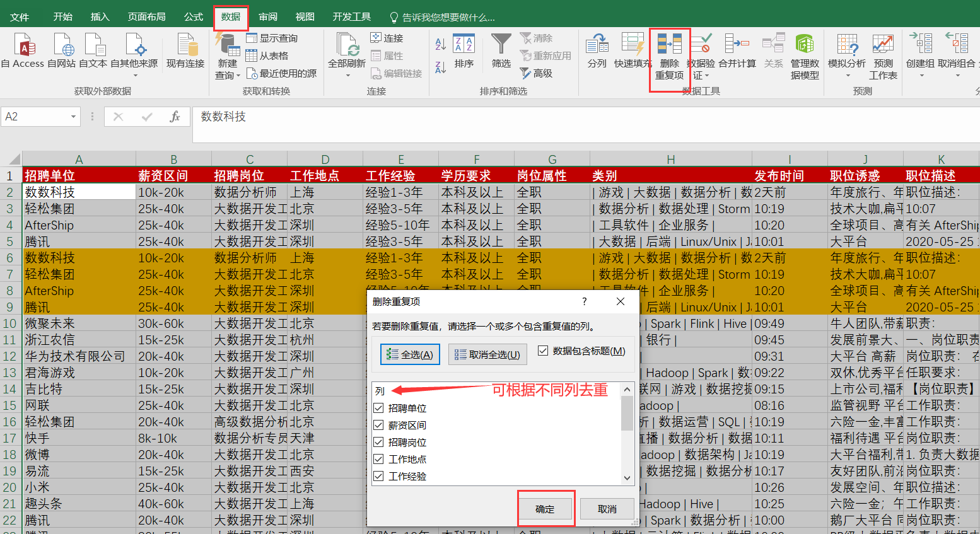This screenshot has width=980, height=534.
Task: Click 清除 clear filter
Action: coord(536,38)
